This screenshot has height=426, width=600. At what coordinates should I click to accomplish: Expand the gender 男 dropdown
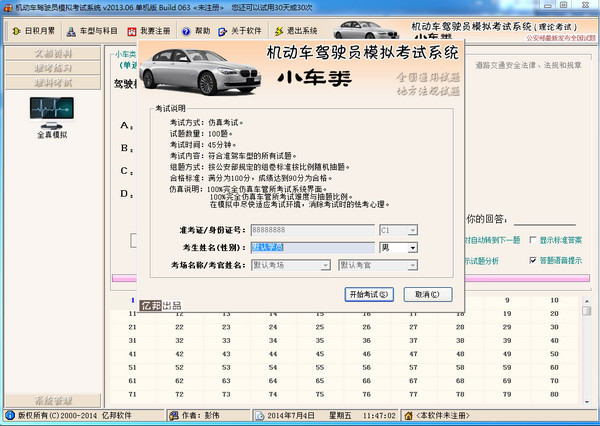tap(412, 247)
